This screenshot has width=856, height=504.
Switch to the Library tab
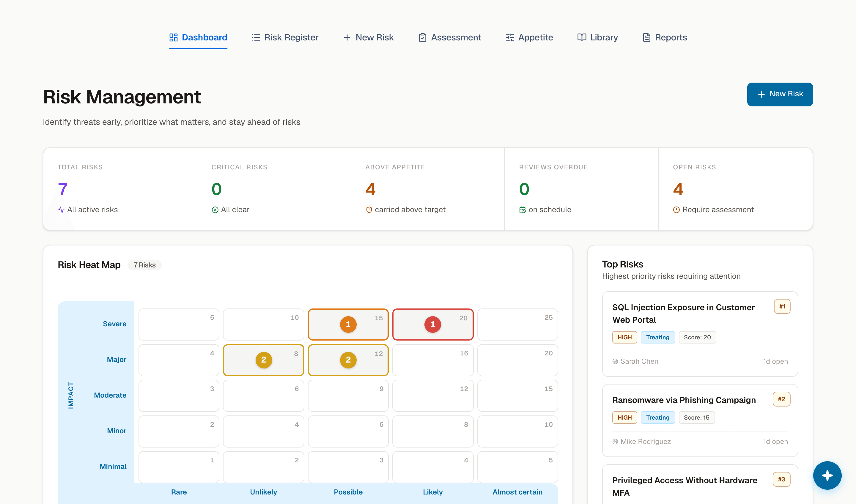click(x=597, y=37)
